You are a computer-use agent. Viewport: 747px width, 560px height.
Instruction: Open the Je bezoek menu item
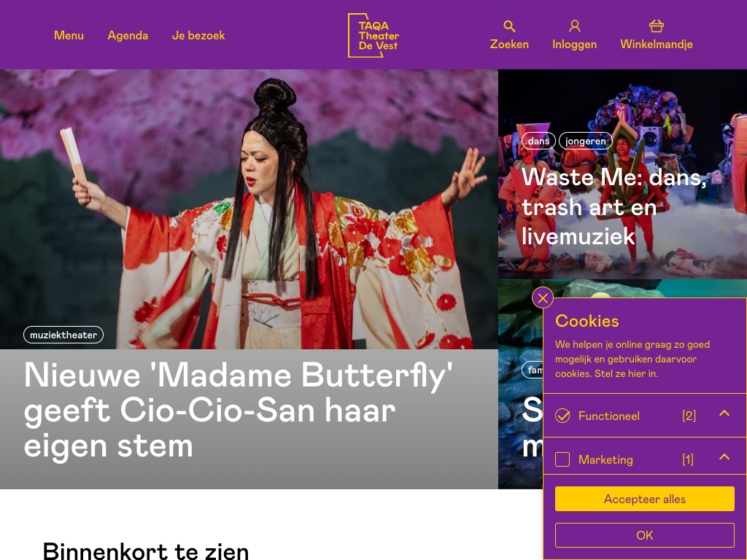pos(198,35)
